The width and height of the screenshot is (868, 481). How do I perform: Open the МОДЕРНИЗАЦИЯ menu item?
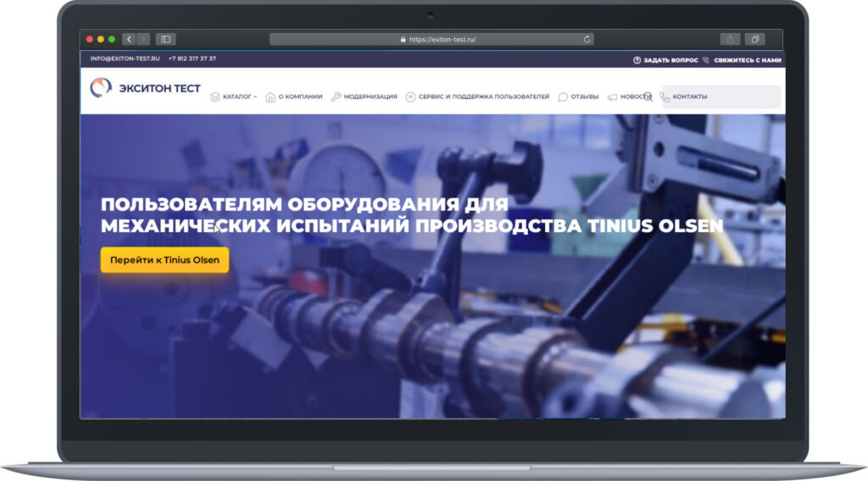coord(370,97)
